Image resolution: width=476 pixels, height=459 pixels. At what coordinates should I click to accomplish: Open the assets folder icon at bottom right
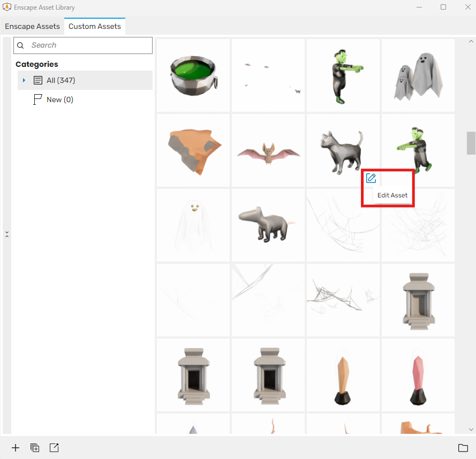coord(463,448)
